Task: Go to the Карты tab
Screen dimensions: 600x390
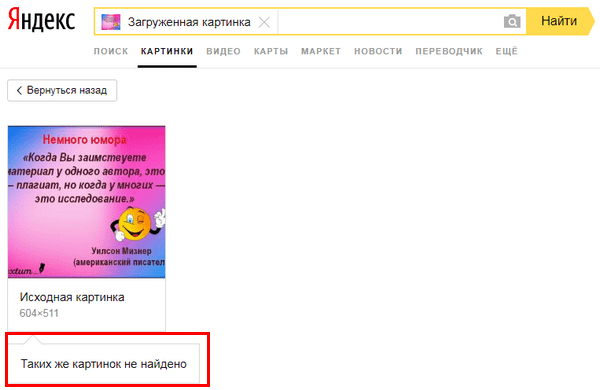Action: 271,51
